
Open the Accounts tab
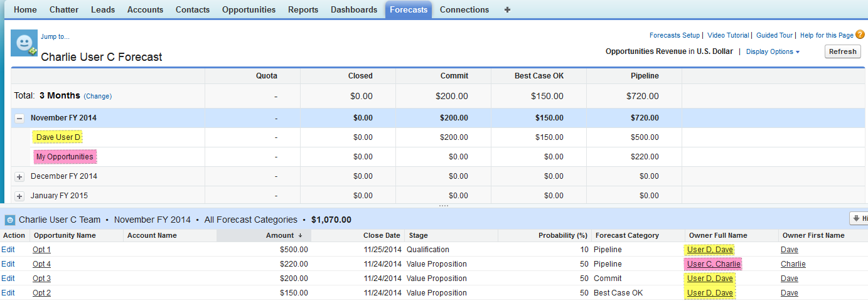(x=145, y=9)
